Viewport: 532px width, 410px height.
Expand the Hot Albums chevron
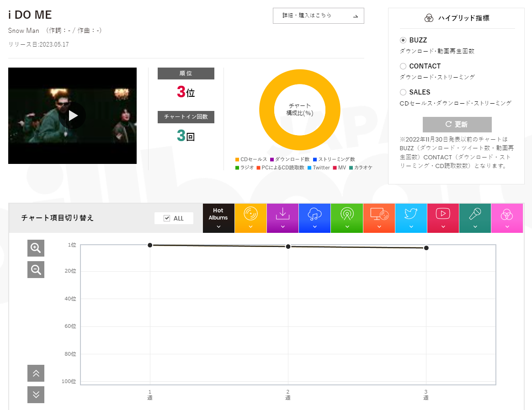(218, 226)
